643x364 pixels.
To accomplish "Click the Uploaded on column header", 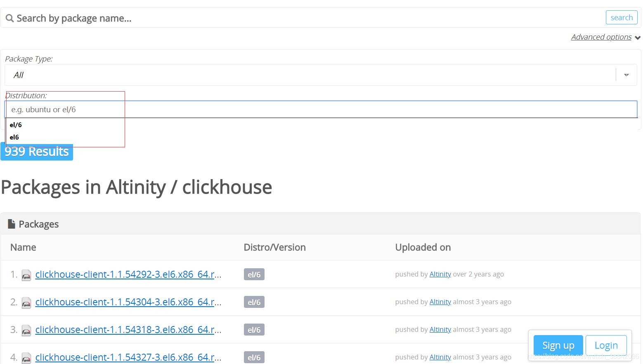I will pyautogui.click(x=423, y=247).
